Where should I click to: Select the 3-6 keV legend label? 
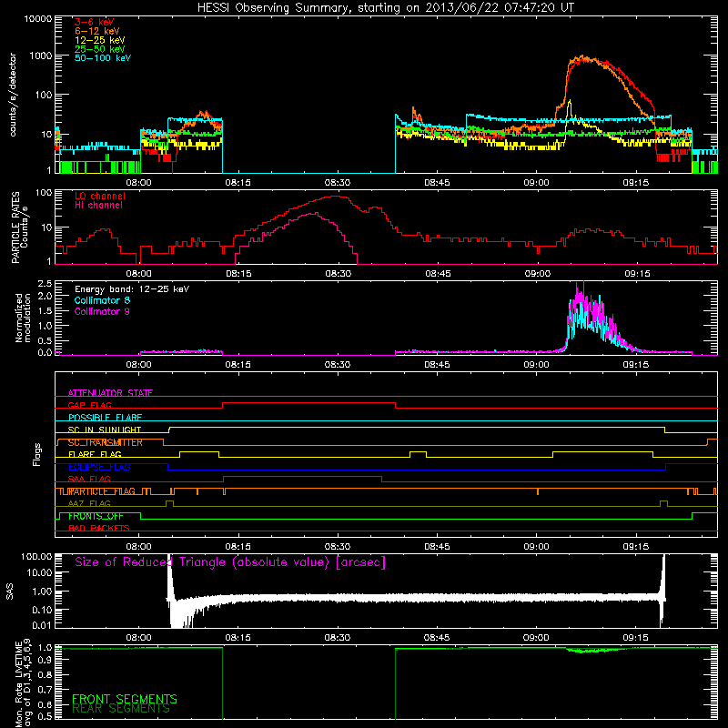click(94, 22)
